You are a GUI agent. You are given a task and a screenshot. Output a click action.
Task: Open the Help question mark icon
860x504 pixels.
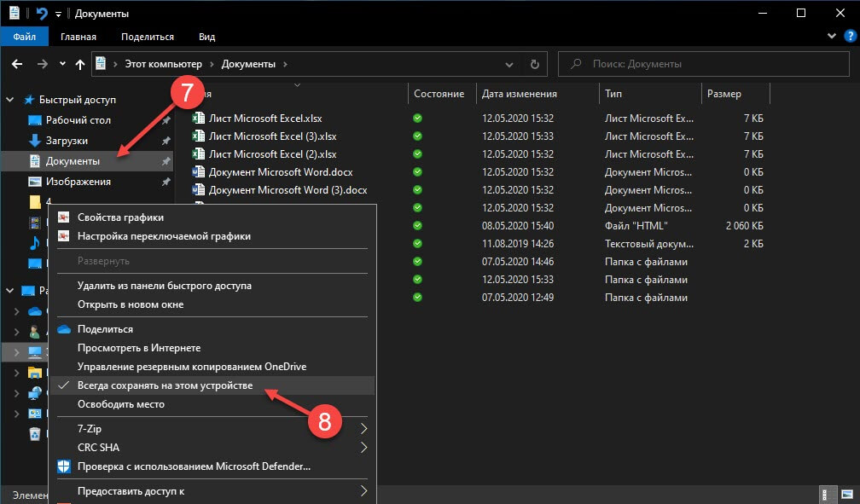click(x=848, y=37)
